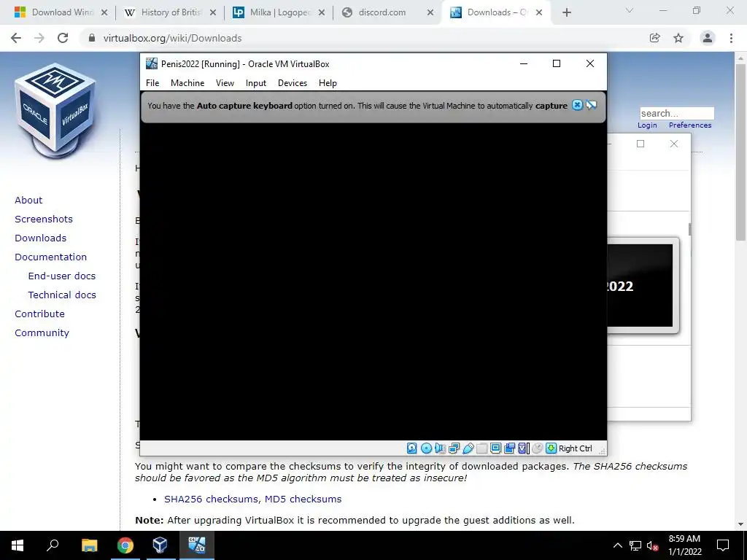This screenshot has width=747, height=560.
Task: Click the running VM taskbar icon
Action: point(196,545)
